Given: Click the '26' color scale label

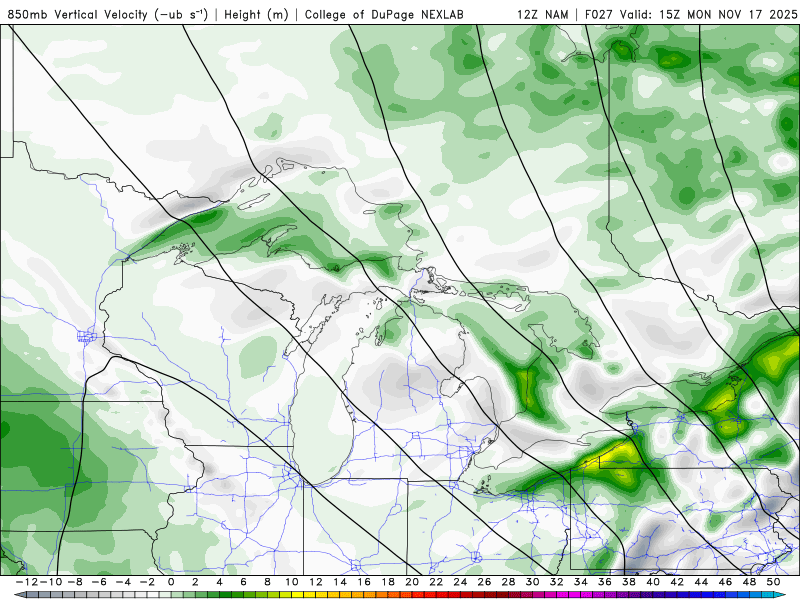Looking at the screenshot, I should tap(484, 582).
